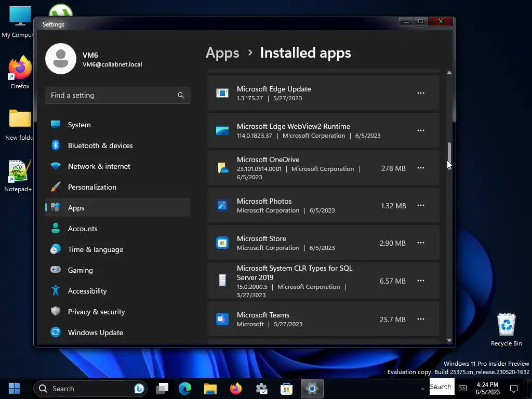Click the scroll down arrow of apps list
532x399 pixels.
click(x=449, y=340)
